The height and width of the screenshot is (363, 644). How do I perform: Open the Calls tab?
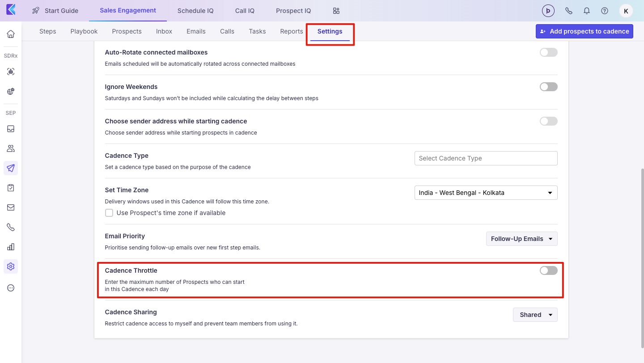click(x=227, y=31)
